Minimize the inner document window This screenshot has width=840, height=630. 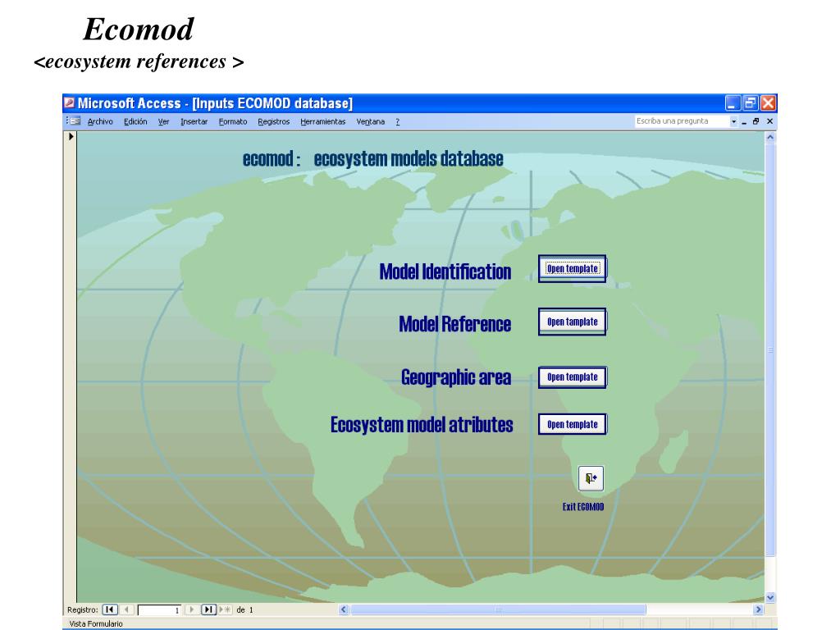743,121
